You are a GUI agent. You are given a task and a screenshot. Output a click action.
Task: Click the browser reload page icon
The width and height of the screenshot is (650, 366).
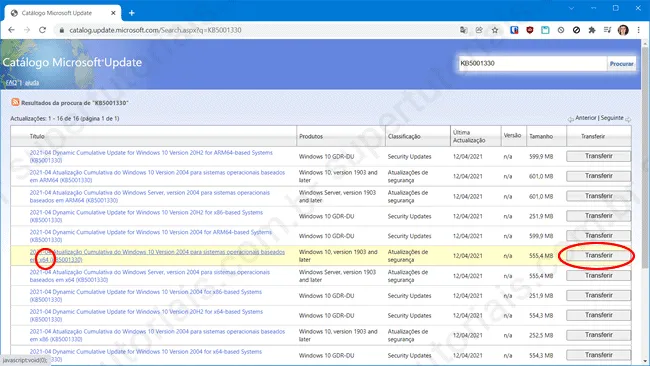(x=42, y=30)
